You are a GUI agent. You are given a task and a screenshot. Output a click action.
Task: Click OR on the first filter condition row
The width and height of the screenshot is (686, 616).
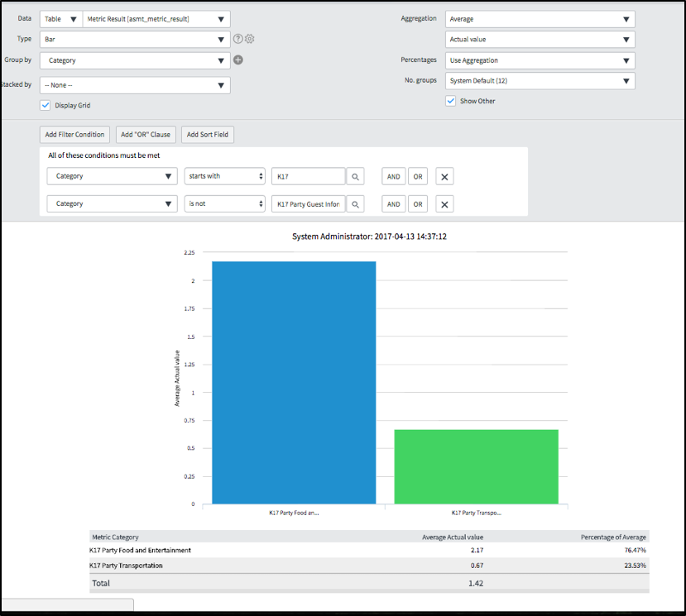(x=417, y=176)
